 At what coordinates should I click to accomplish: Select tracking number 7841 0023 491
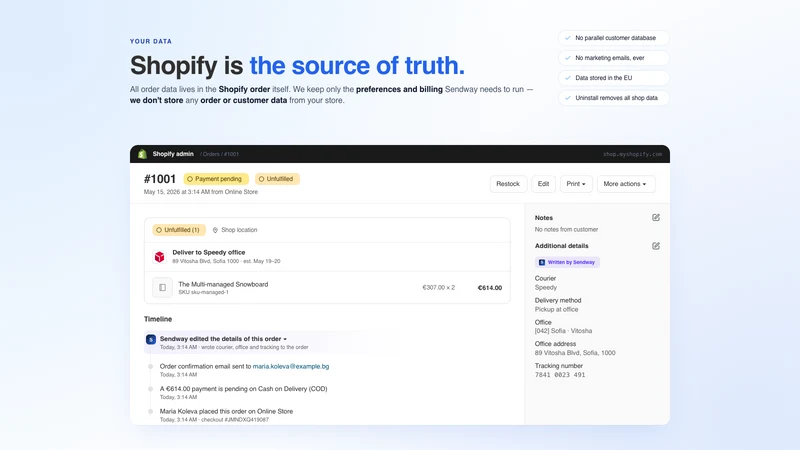[x=560, y=374]
